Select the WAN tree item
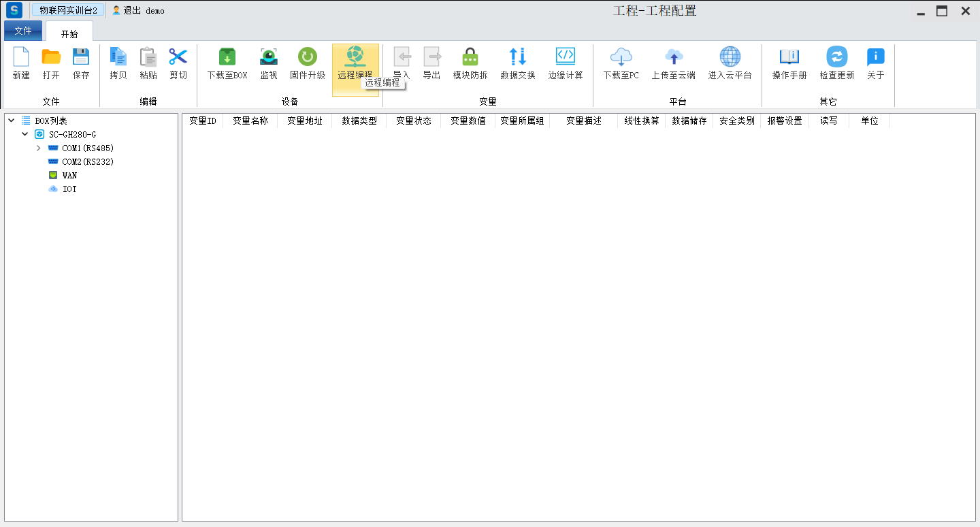Viewport: 980px width, 527px height. click(x=69, y=175)
